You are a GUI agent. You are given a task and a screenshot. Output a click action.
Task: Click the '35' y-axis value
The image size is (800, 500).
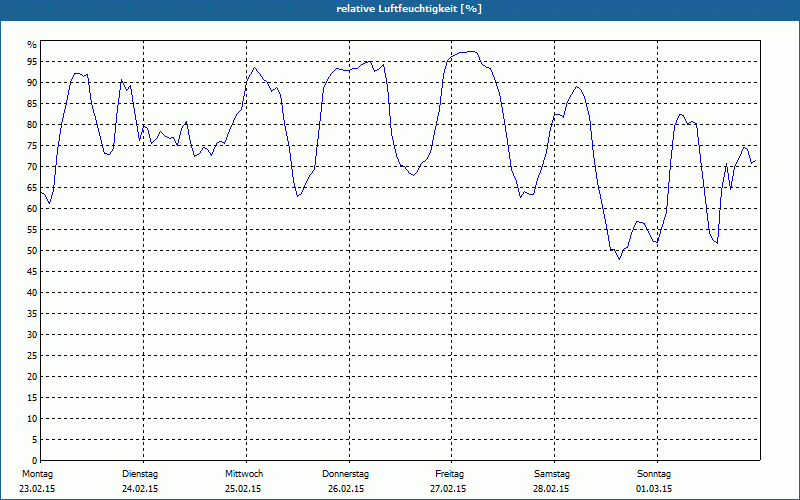32,314
